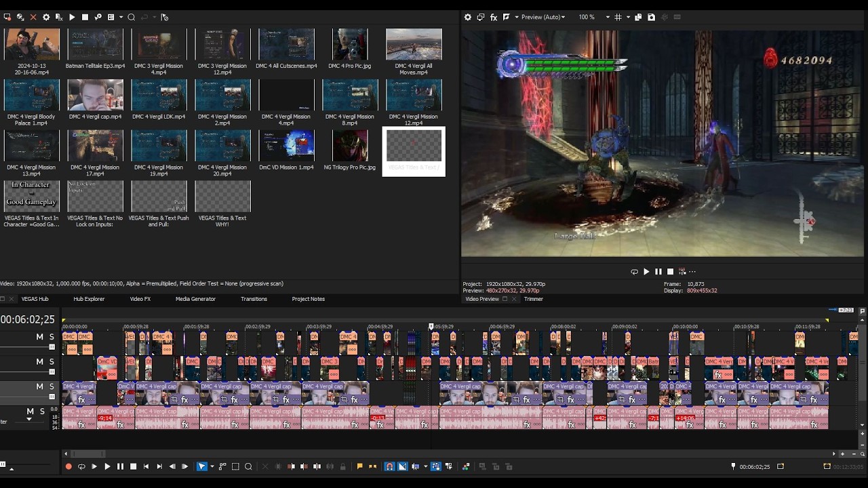Image resolution: width=868 pixels, height=488 pixels.
Task: Open the more options ellipsis under preview
Action: tap(692, 272)
